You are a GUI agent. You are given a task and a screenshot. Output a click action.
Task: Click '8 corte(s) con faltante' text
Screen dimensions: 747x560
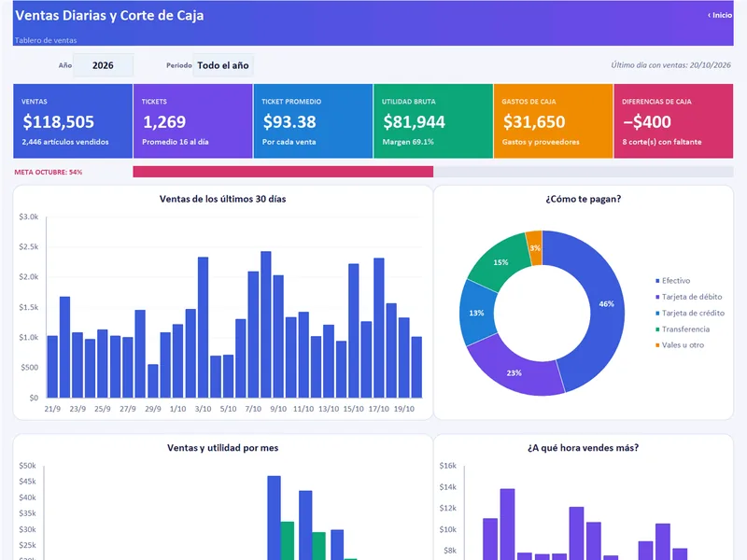point(662,142)
